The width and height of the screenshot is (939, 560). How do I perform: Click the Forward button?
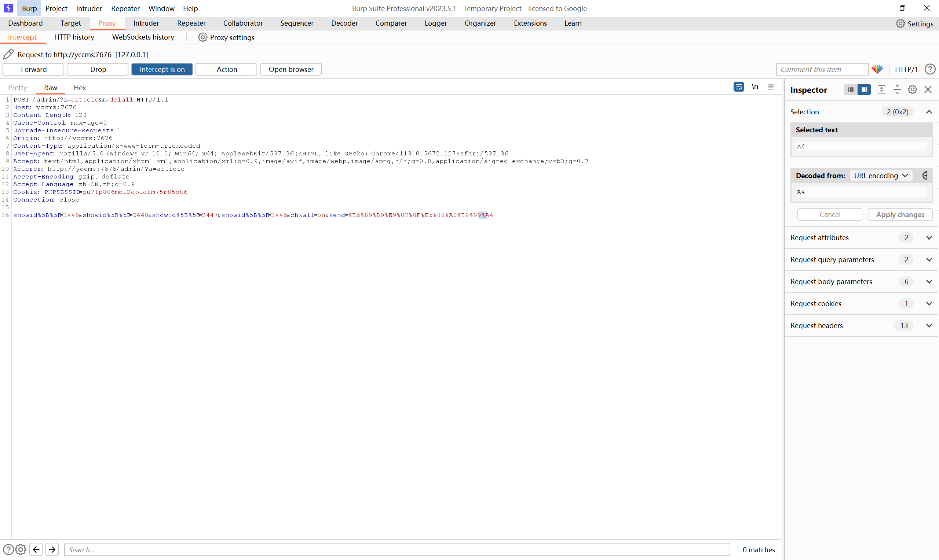tap(34, 69)
